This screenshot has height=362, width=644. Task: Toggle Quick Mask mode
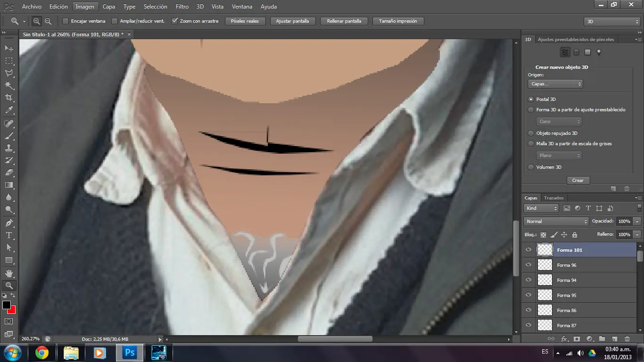[x=8, y=321]
